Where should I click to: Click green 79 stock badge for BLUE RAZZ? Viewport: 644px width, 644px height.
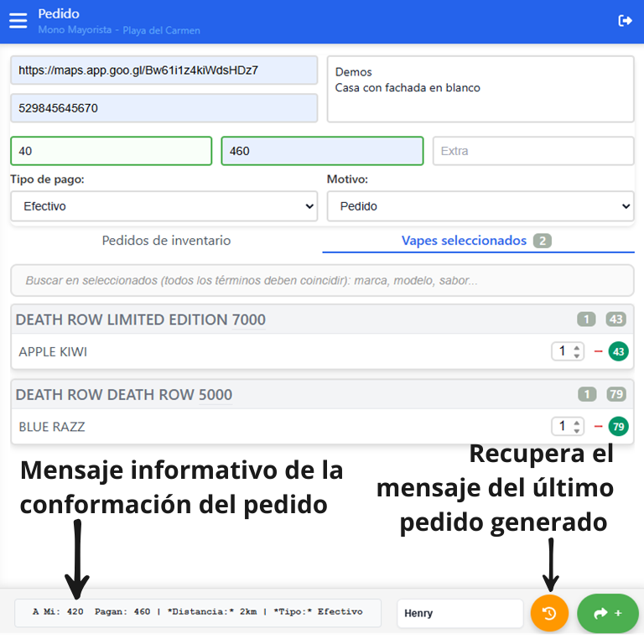619,427
